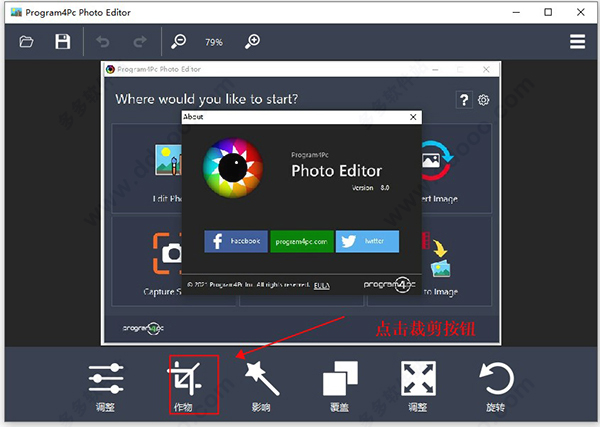Click the program4pc.com green button
This screenshot has width=600, height=427.
pyautogui.click(x=302, y=241)
